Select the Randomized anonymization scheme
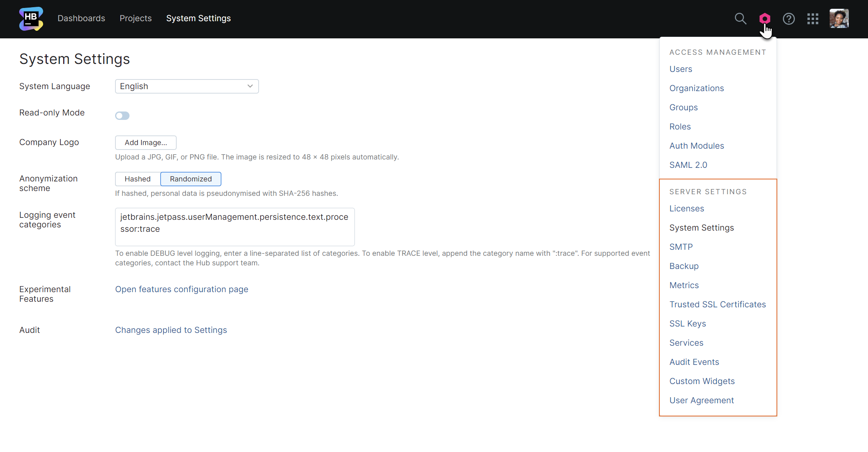868x452 pixels. click(191, 179)
